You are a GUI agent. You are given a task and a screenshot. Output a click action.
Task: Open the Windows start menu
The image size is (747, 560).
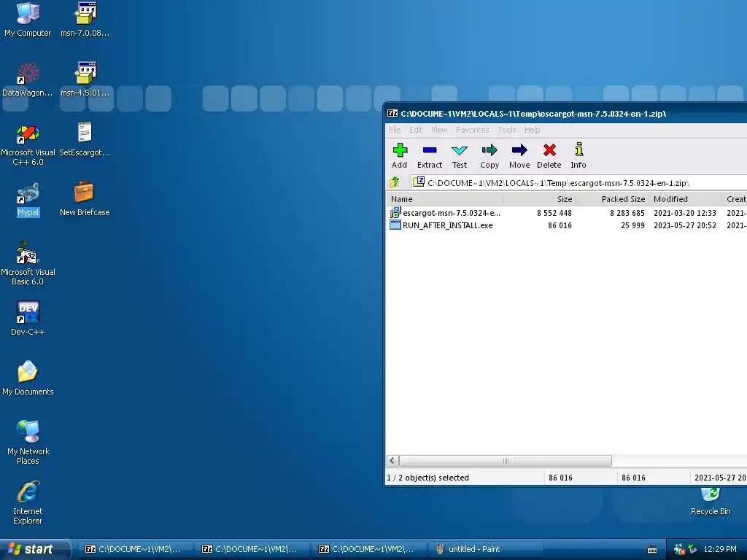pyautogui.click(x=34, y=549)
